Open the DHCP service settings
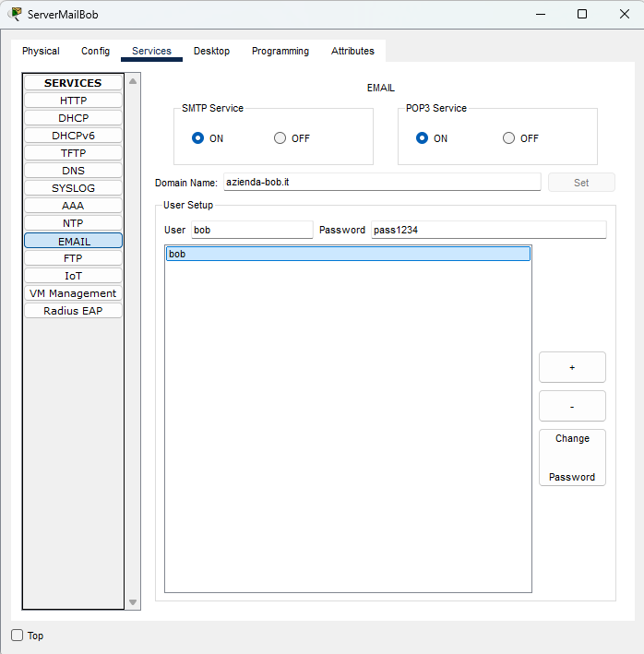Viewport: 644px width, 654px height. pyautogui.click(x=74, y=118)
